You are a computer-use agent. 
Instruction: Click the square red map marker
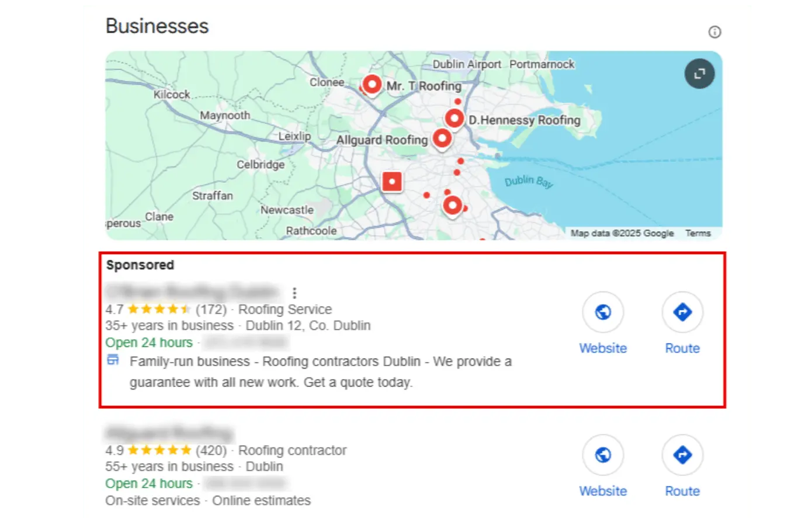click(392, 182)
